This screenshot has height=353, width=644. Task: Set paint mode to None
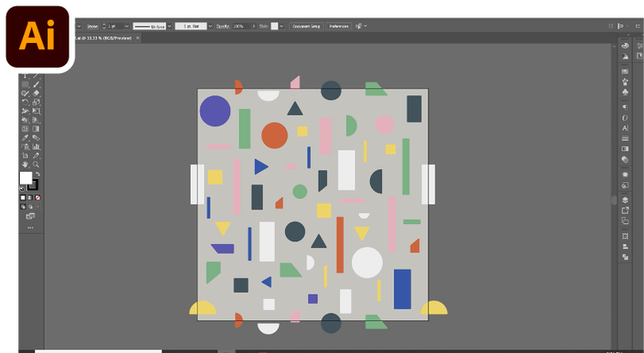click(38, 198)
